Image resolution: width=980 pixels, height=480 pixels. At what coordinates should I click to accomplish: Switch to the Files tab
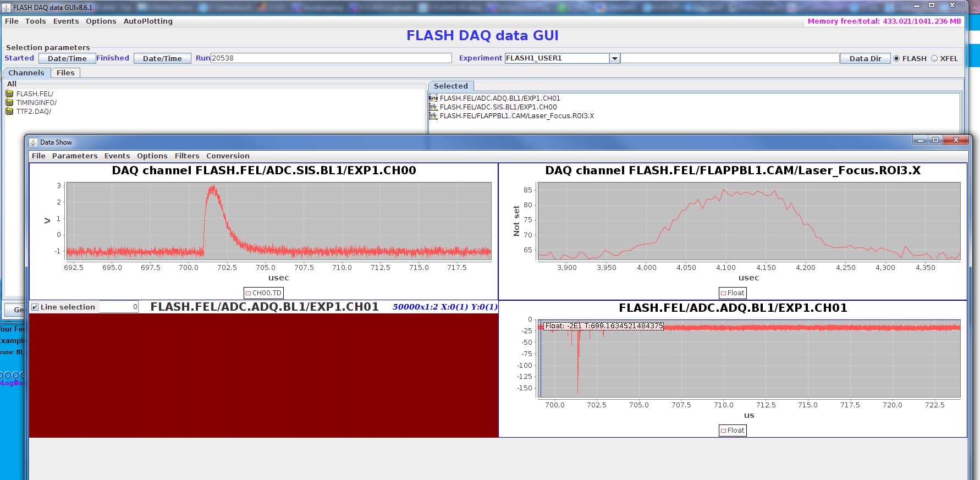65,73
